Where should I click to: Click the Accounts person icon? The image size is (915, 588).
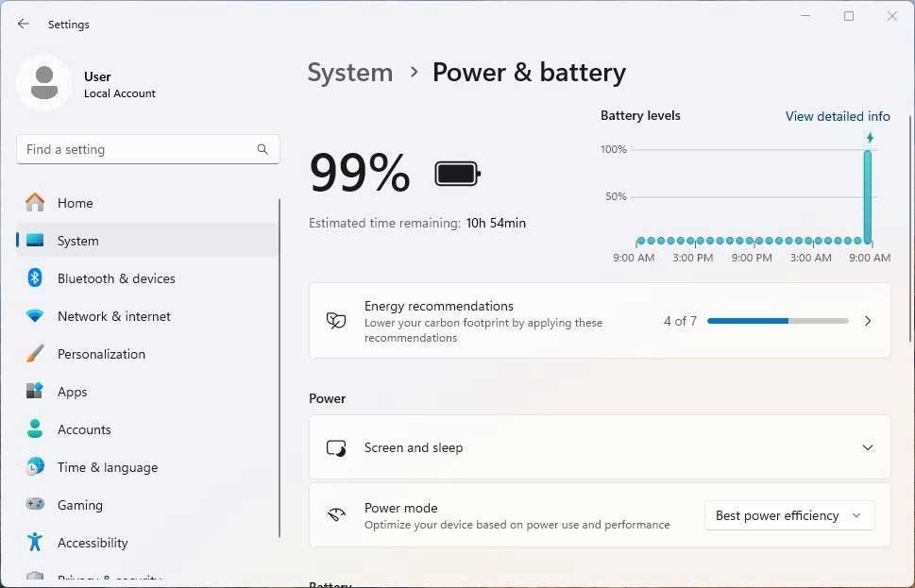click(x=35, y=429)
